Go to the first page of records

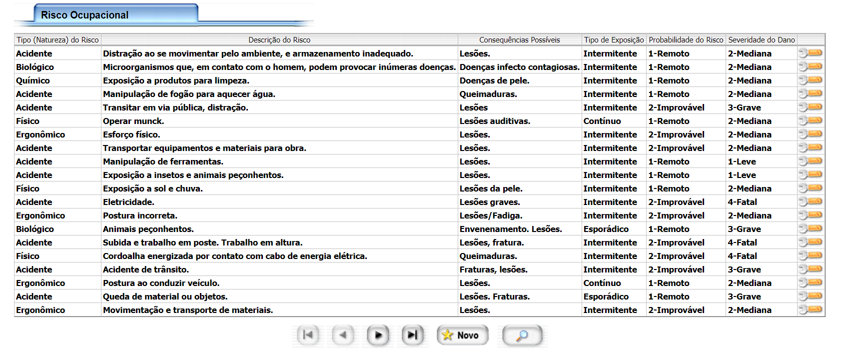[308, 335]
